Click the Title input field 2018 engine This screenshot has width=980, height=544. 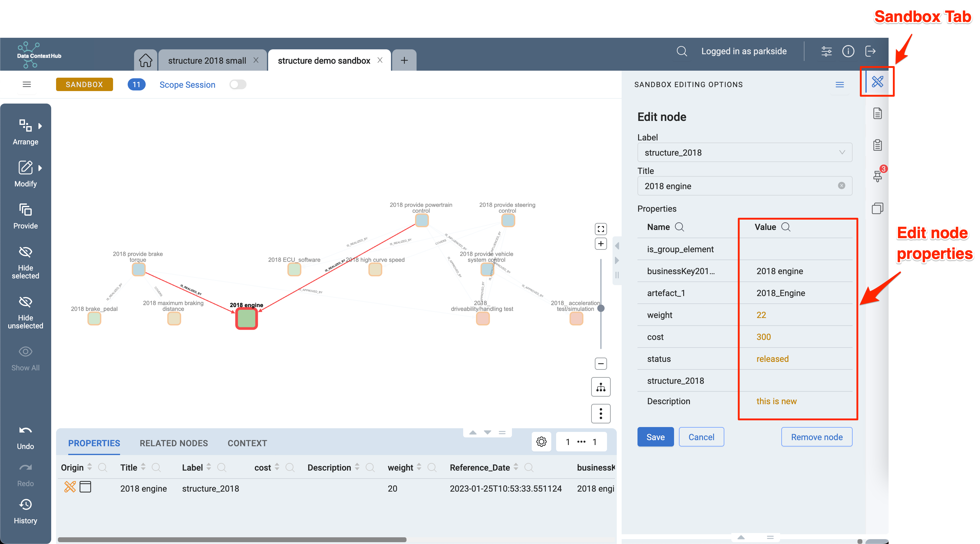click(x=744, y=186)
